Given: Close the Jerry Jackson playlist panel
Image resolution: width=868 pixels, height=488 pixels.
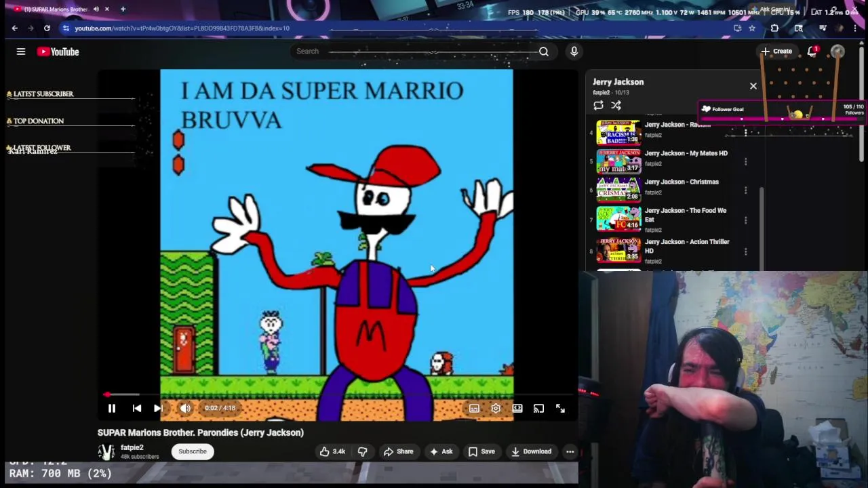Looking at the screenshot, I should tap(753, 86).
